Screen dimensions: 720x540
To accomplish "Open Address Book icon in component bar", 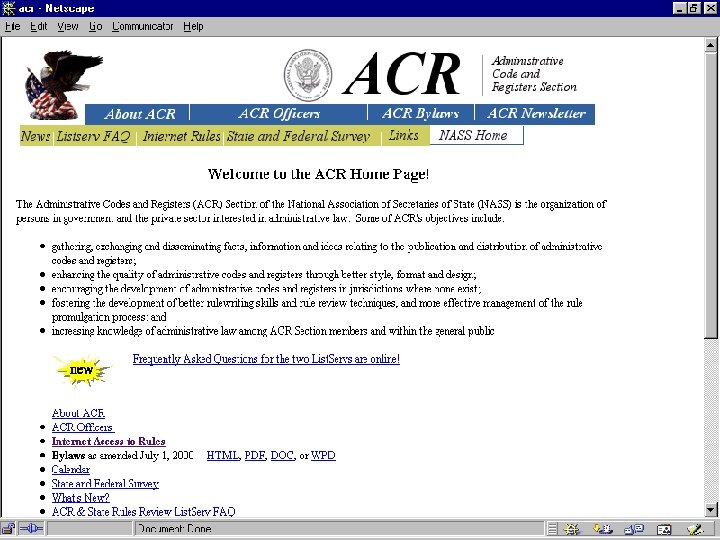I will coord(664,529).
